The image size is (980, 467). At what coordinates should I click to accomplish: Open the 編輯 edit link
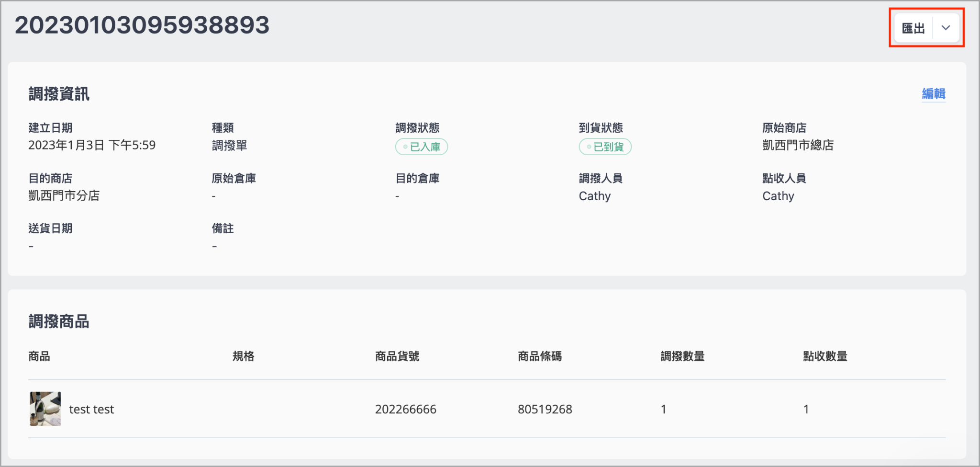click(934, 94)
